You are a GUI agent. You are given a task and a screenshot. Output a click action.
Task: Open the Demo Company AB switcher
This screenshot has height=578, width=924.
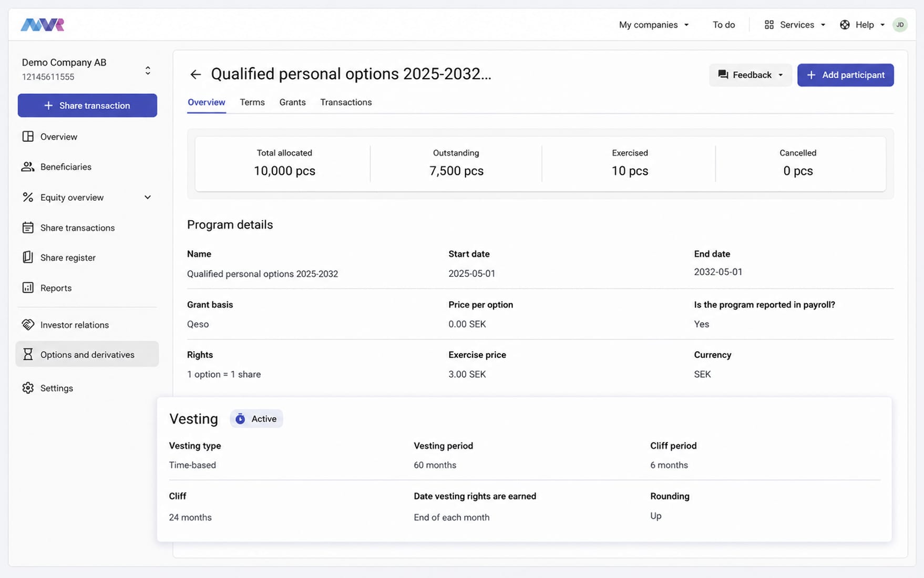87,69
